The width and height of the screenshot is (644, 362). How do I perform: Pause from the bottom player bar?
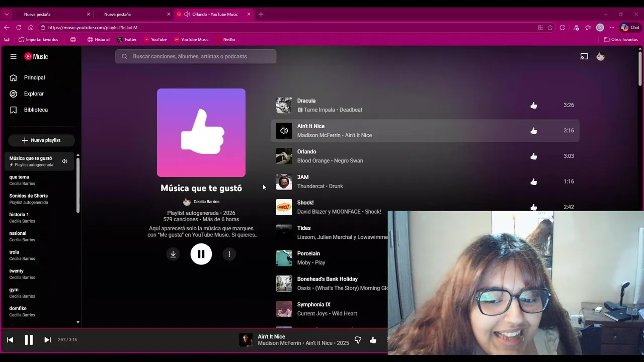point(29,340)
